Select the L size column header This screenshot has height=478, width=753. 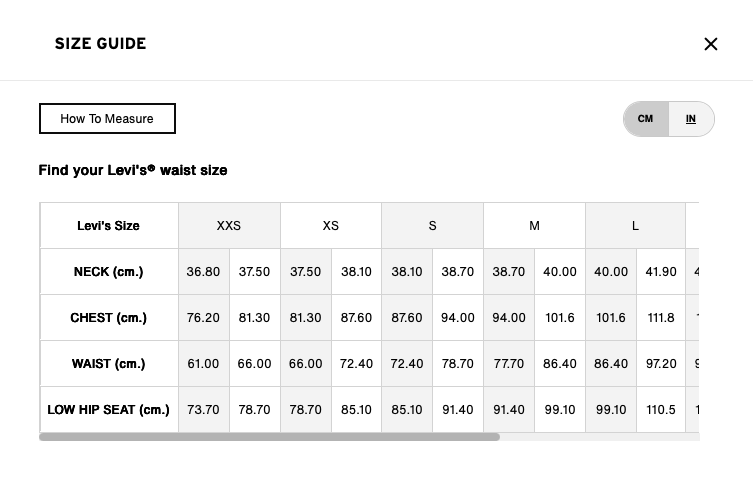point(635,226)
